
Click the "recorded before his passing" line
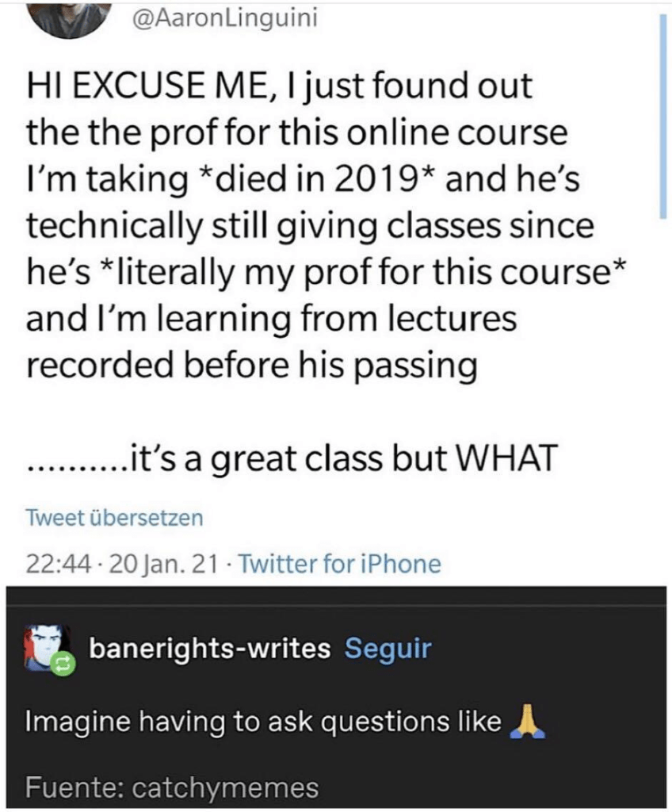[x=252, y=365]
